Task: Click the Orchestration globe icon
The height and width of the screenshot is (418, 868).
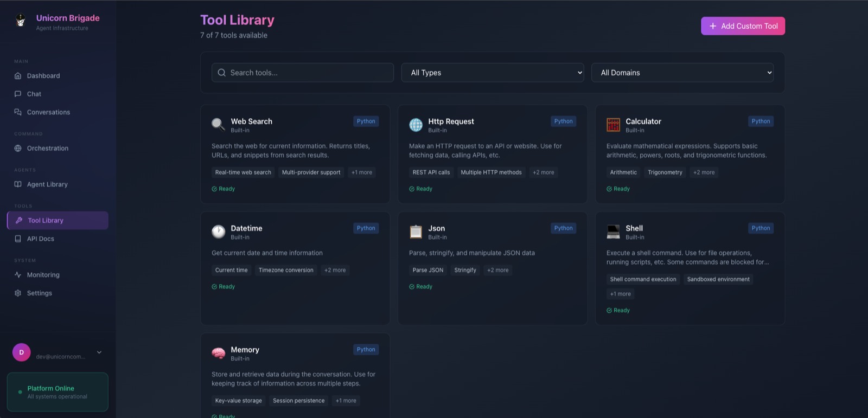Action: coord(18,148)
